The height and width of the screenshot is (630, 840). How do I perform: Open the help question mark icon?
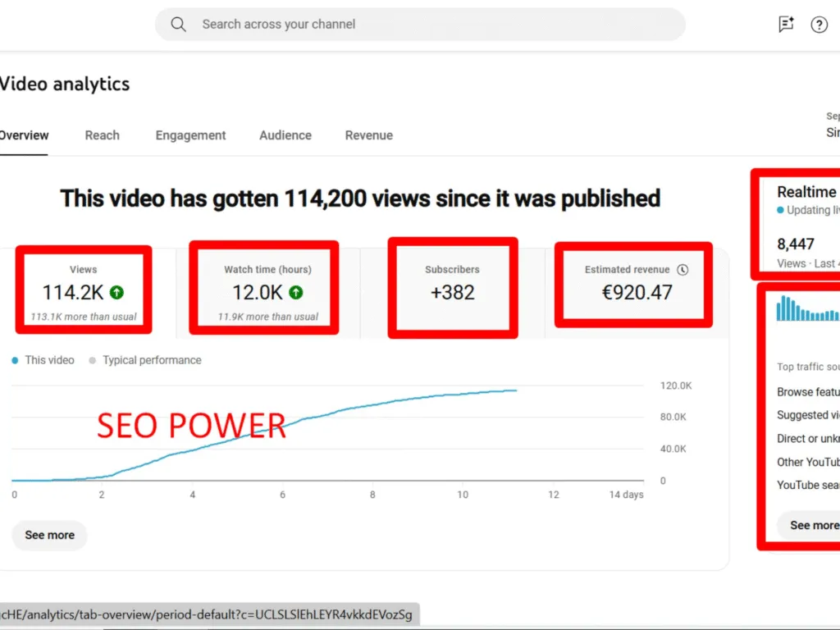[819, 25]
